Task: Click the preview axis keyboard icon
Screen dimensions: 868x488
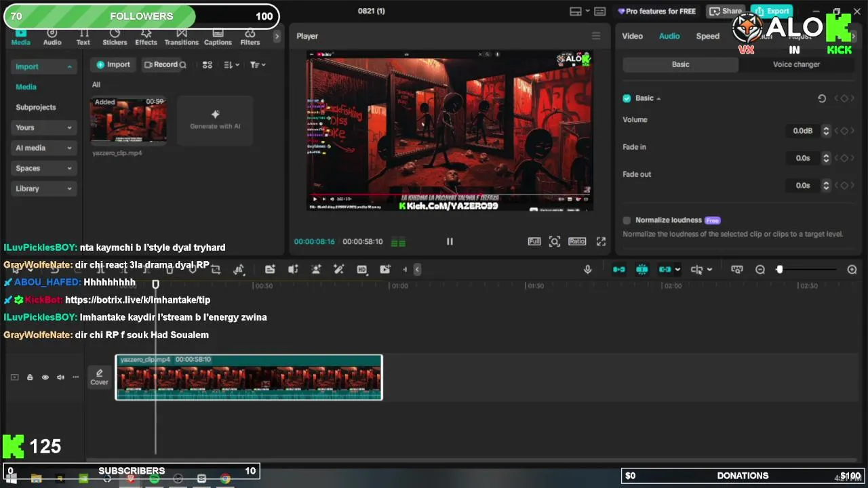Action: 737,270
